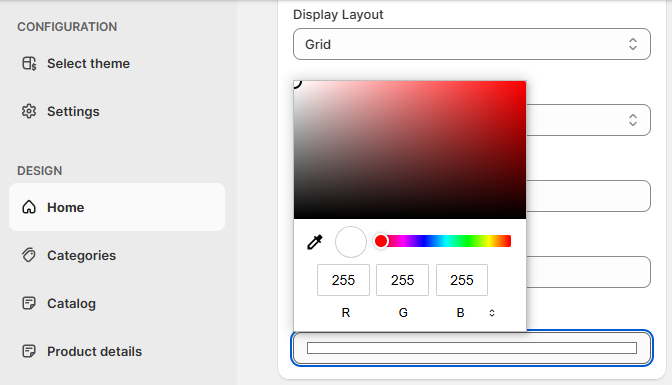
Task: Open the Display Layout Grid dropdown
Action: click(x=472, y=44)
